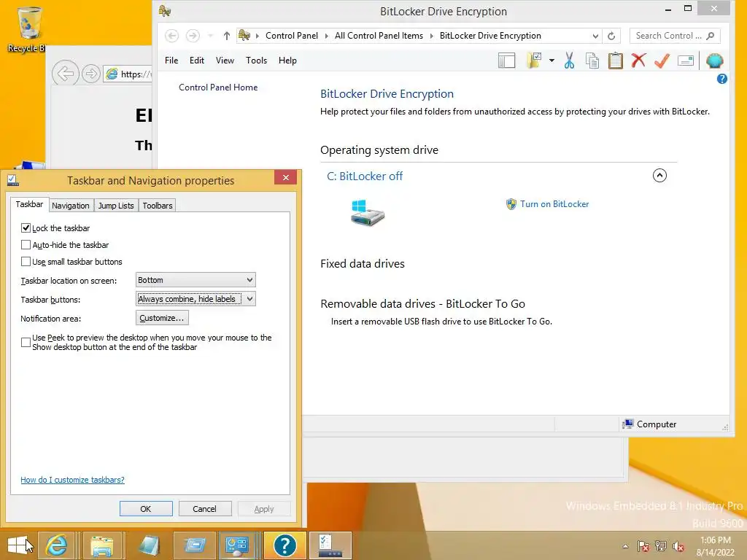The width and height of the screenshot is (747, 560).
Task: Switch to Jump Lists tab
Action: [116, 206]
